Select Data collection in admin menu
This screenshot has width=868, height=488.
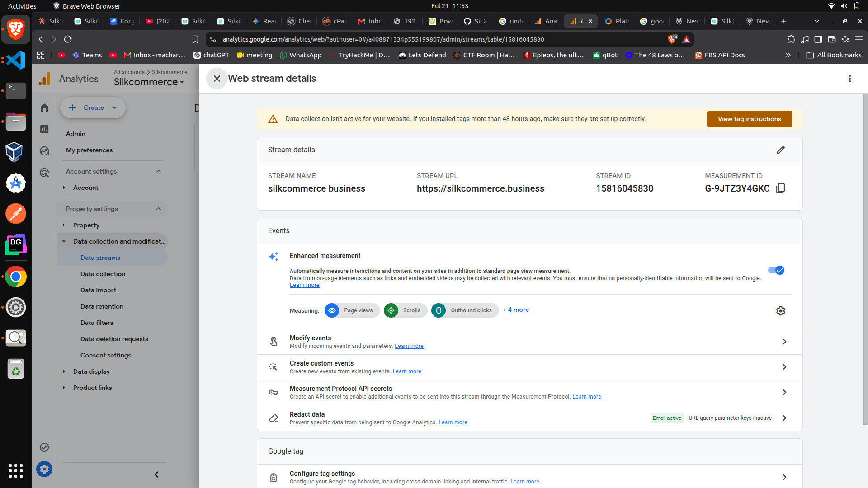(103, 274)
